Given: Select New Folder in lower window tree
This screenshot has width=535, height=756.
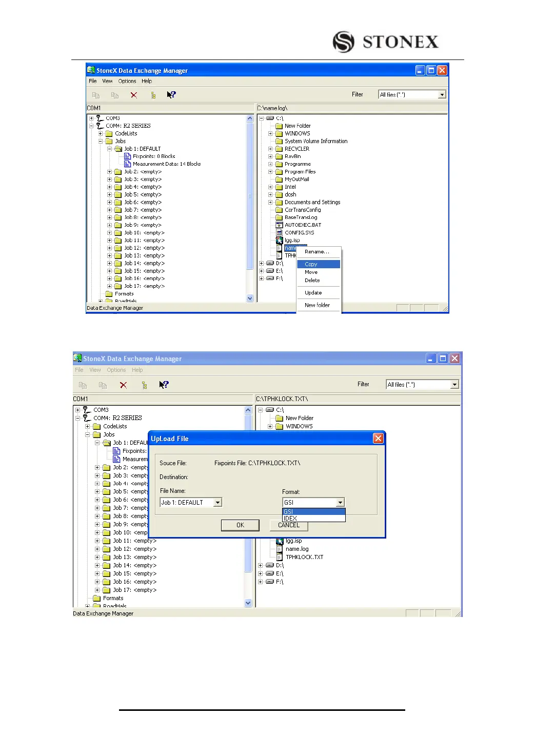Looking at the screenshot, I should pos(300,418).
